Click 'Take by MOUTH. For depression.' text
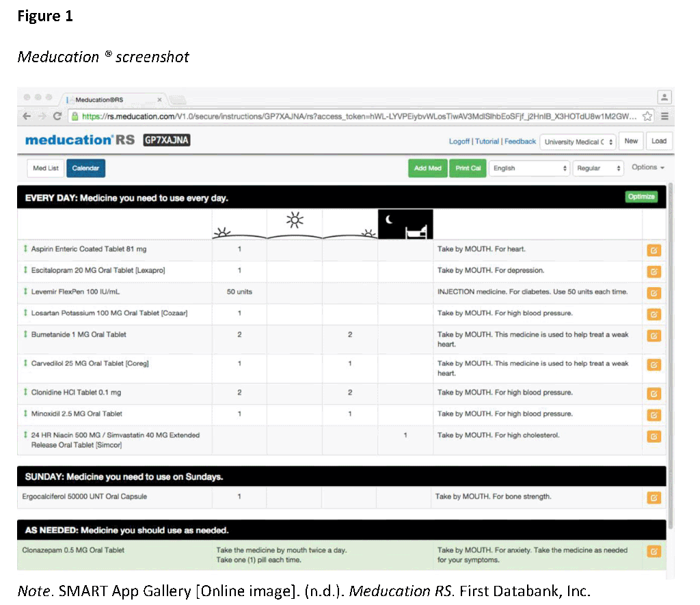The width and height of the screenshot is (700, 605). point(491,271)
